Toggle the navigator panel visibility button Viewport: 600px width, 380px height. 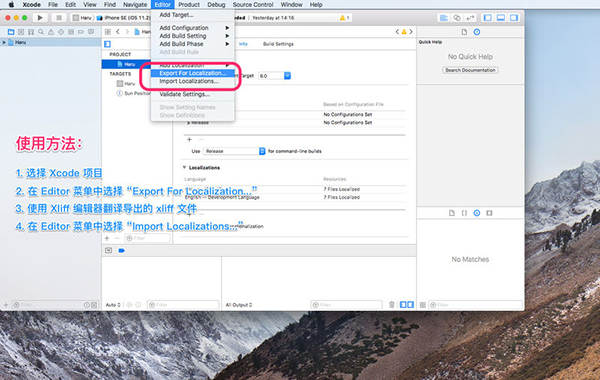coord(488,18)
